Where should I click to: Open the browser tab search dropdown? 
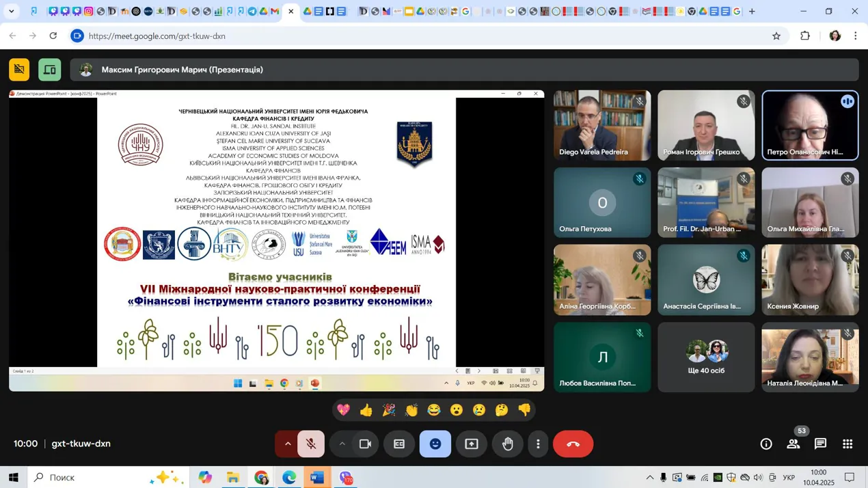click(12, 12)
